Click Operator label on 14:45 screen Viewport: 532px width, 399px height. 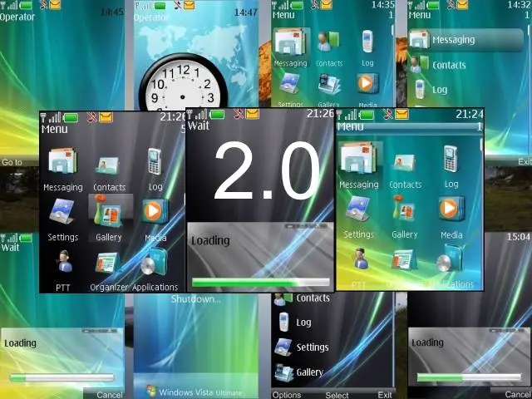(x=17, y=17)
